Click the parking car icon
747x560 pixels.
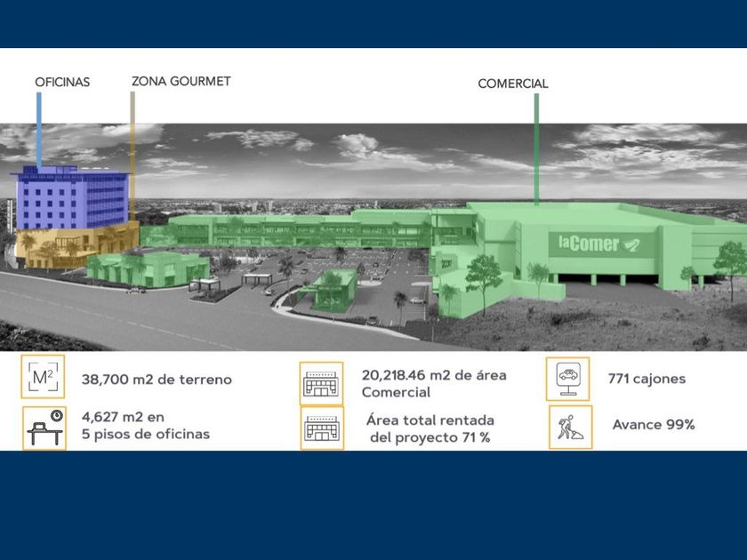point(568,379)
